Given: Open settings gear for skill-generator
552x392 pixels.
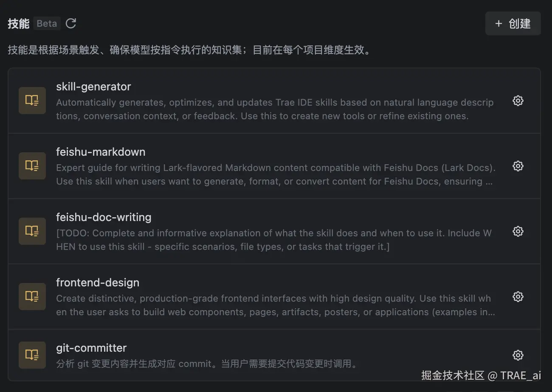Looking at the screenshot, I should [518, 101].
